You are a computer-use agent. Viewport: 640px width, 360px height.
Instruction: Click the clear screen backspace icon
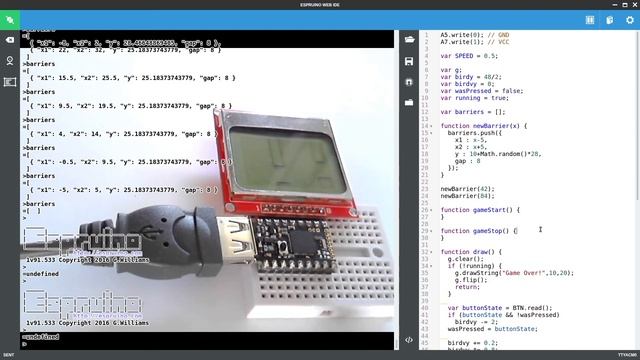10,40
